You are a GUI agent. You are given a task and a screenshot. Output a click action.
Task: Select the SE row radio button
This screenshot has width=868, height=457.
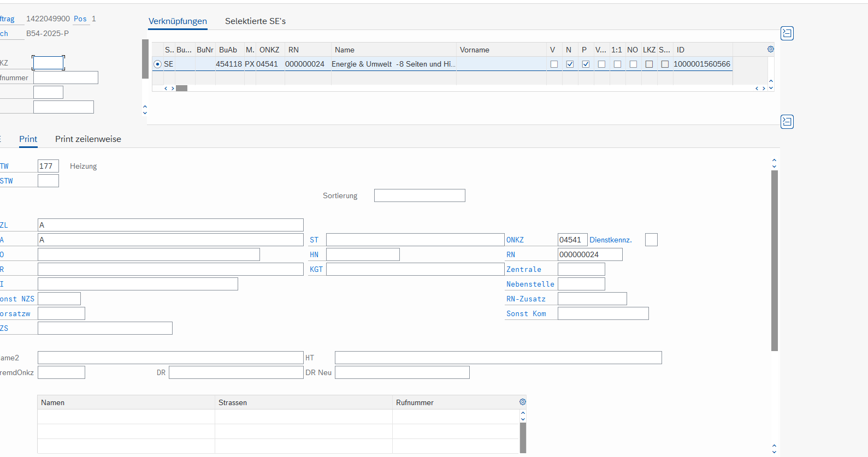(157, 64)
